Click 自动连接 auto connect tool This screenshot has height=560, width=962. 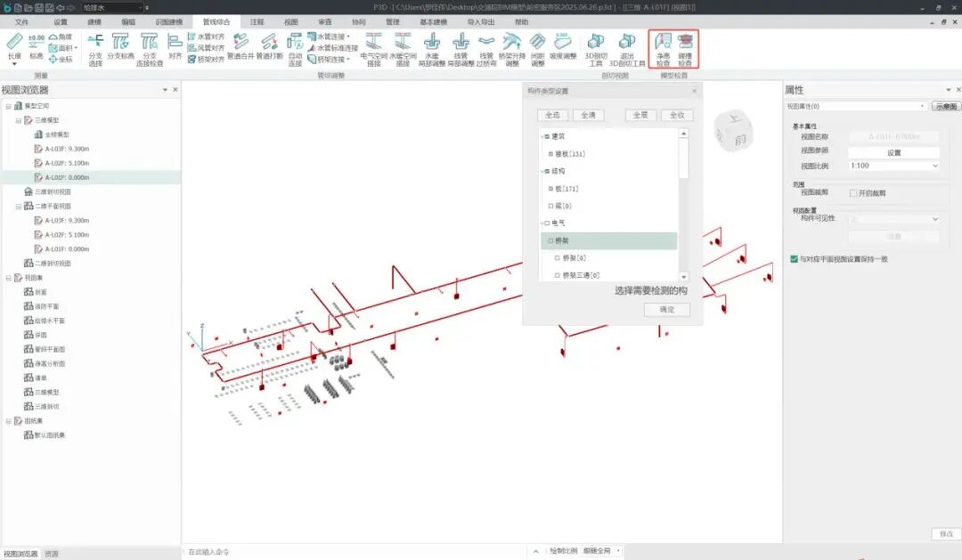[295, 49]
